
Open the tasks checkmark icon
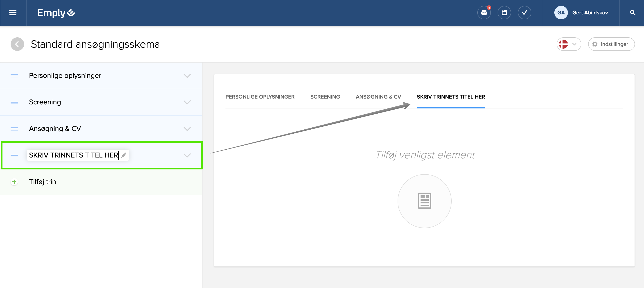tap(524, 13)
